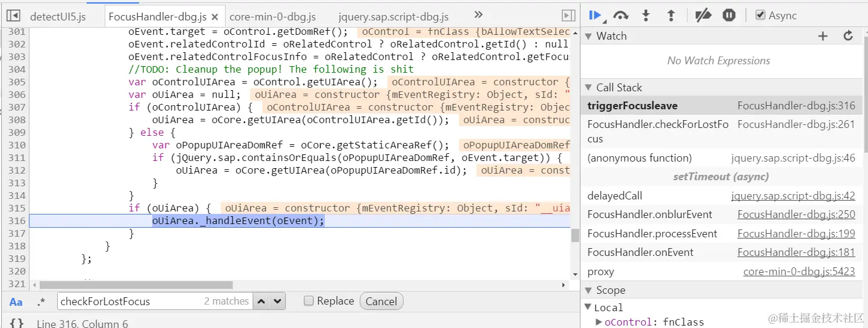Enable the Replace checkbox
The width and height of the screenshot is (868, 328).
click(x=309, y=301)
